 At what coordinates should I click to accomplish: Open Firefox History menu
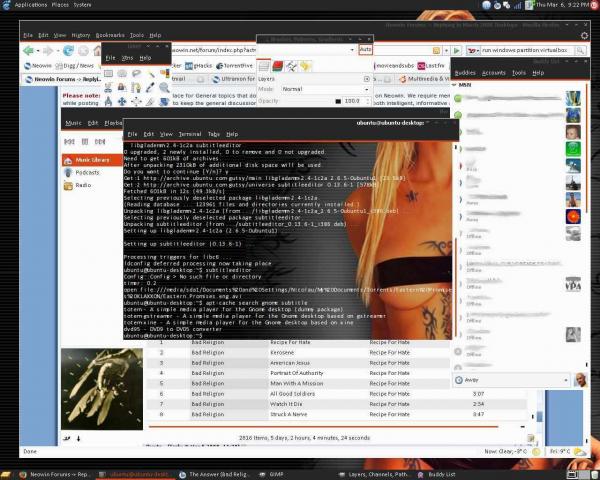81,35
